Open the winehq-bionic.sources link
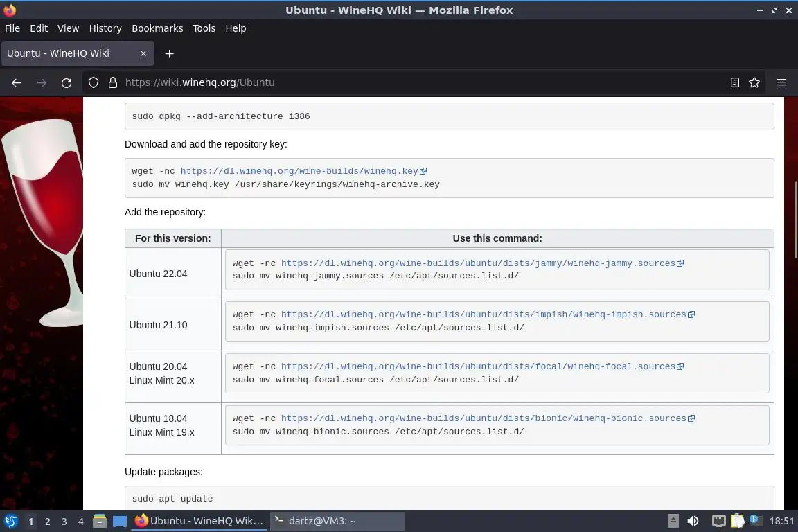Image resolution: width=798 pixels, height=532 pixels. [484, 418]
